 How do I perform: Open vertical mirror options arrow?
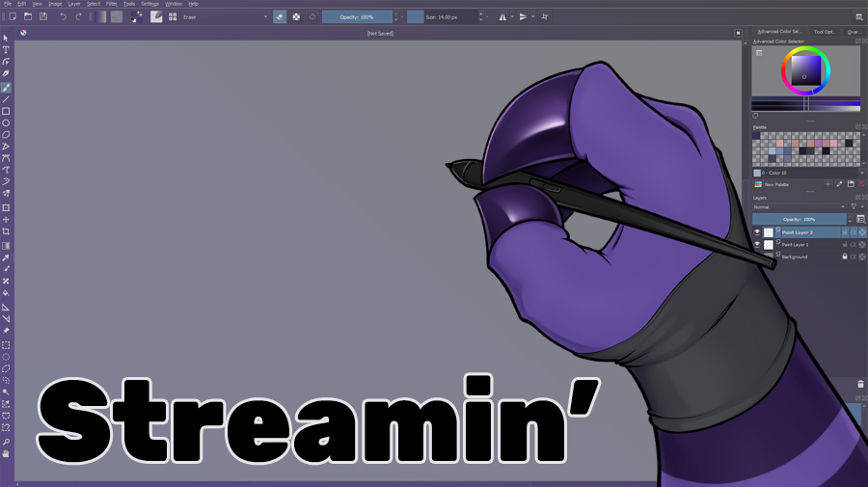click(533, 17)
